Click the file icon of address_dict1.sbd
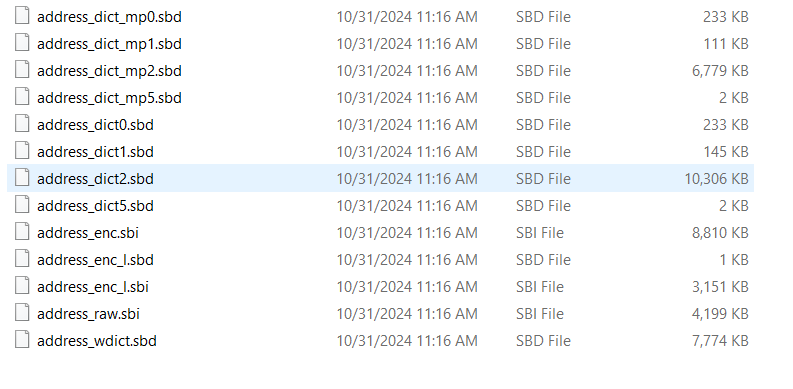The height and width of the screenshot is (389, 793). coord(22,151)
